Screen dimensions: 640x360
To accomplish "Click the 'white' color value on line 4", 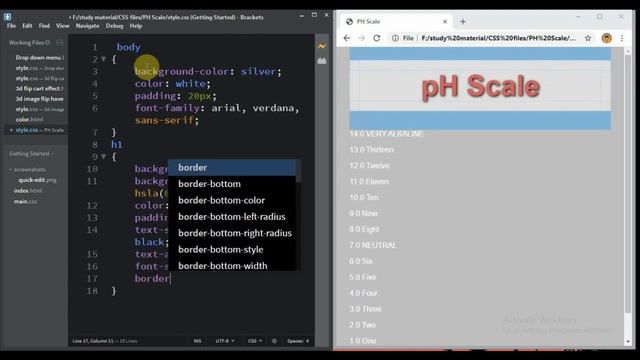I will click(190, 84).
